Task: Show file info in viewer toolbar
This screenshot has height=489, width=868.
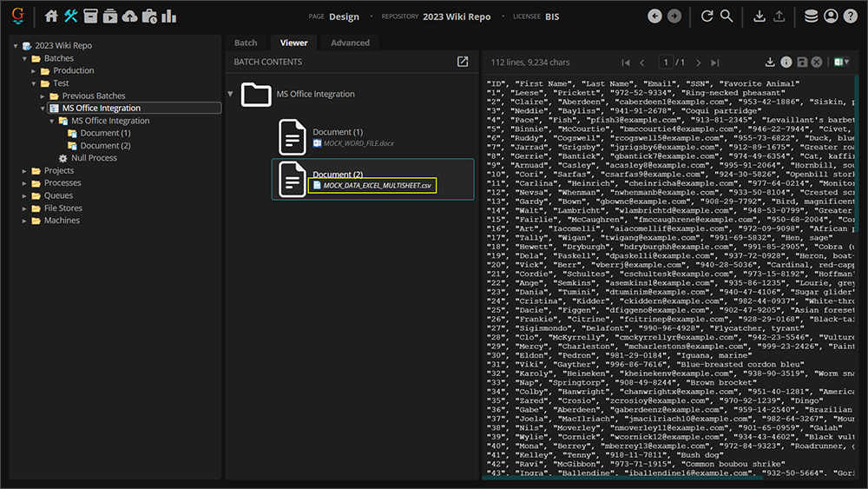Action: coord(786,63)
